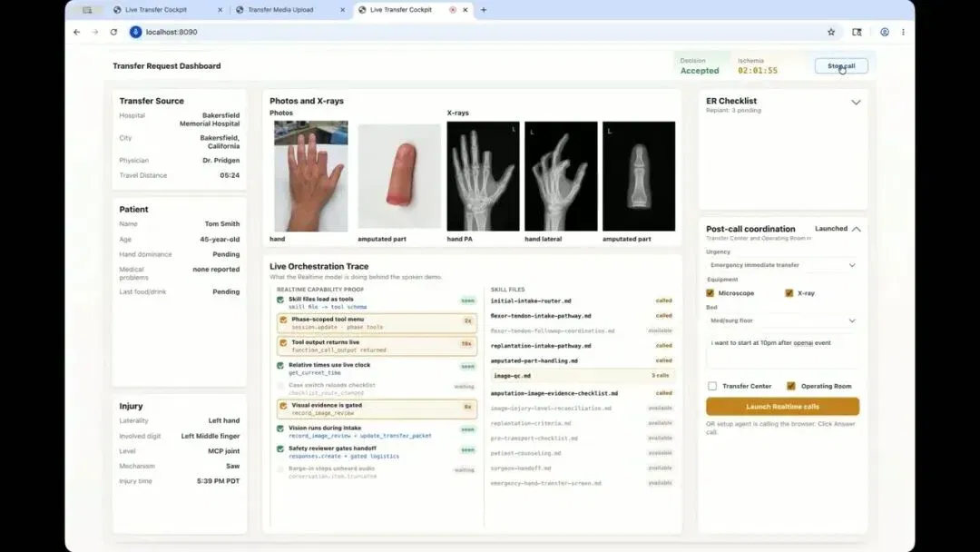This screenshot has width=980, height=552.
Task: Collapse Post-call coordination with the chevron
Action: click(857, 230)
